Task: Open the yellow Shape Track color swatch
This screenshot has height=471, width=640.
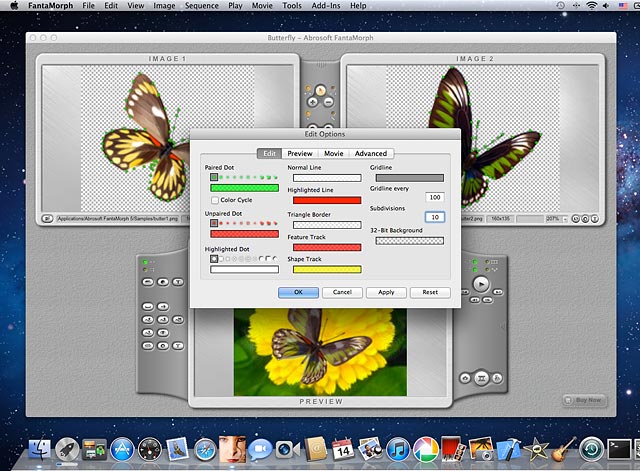Action: [x=327, y=269]
